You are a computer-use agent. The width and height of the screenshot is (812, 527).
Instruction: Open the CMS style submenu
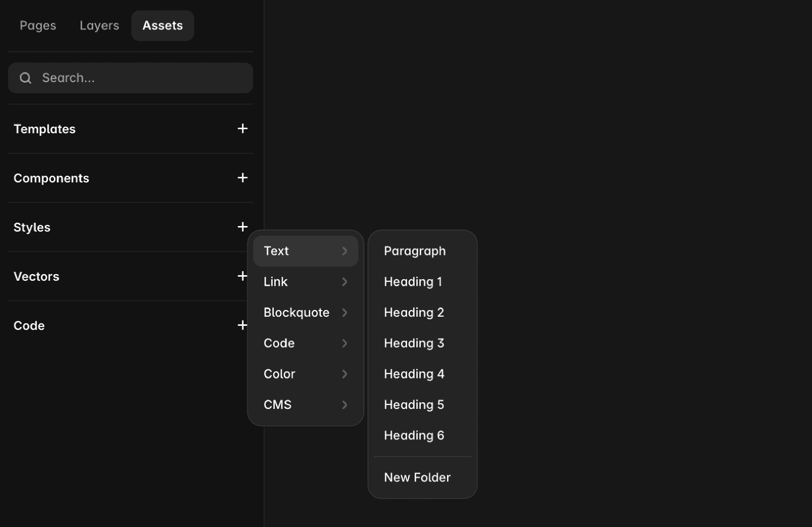point(306,405)
